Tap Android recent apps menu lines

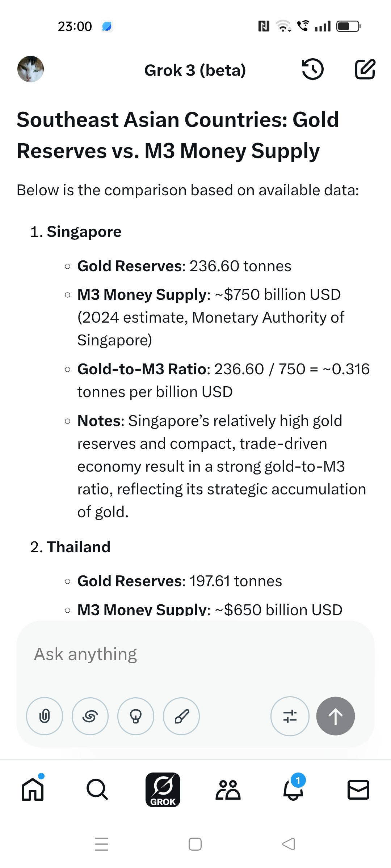tap(102, 844)
